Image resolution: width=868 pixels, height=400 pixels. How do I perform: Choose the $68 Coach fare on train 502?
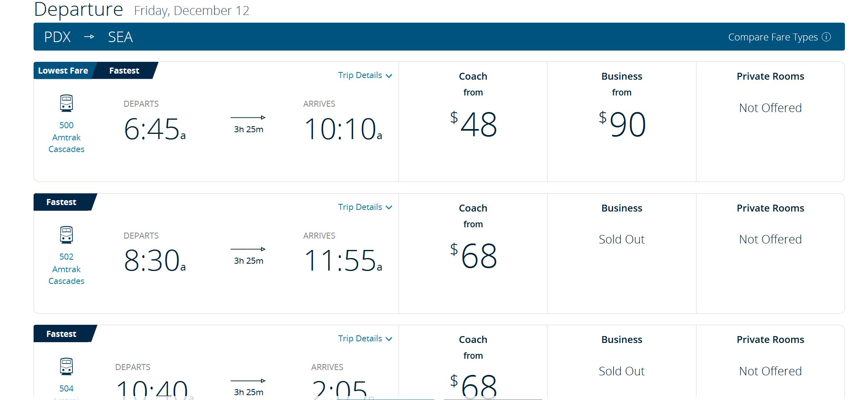473,256
